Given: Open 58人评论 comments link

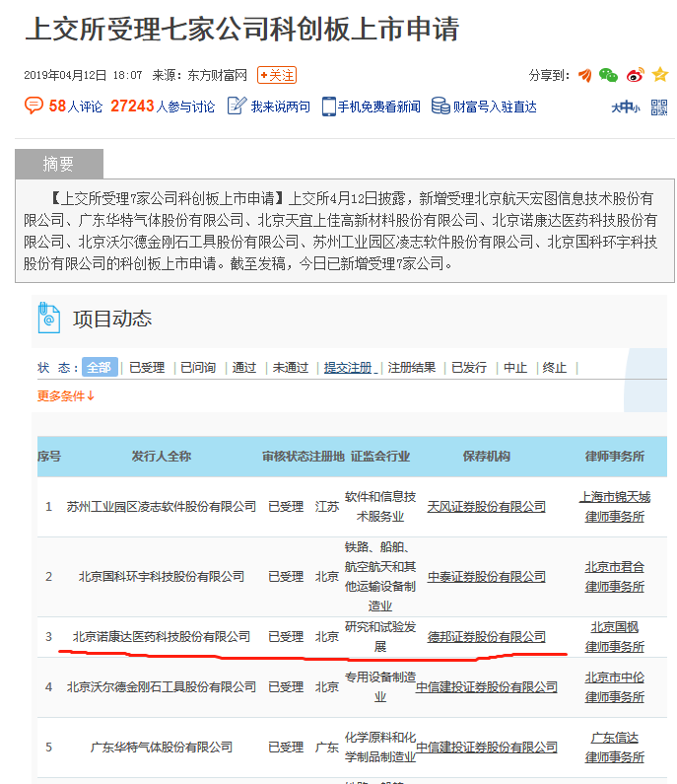Looking at the screenshot, I should [x=76, y=106].
